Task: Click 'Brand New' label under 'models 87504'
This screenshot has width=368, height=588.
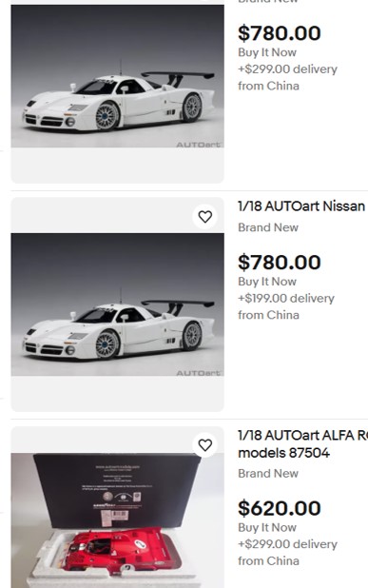Action: click(268, 473)
